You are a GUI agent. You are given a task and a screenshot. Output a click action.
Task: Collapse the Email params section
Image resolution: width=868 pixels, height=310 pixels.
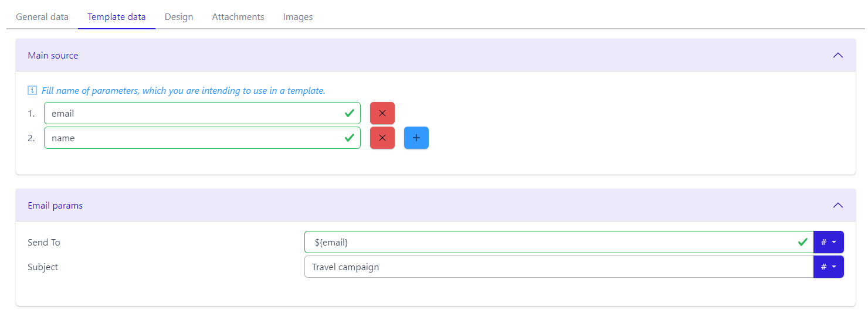point(838,205)
